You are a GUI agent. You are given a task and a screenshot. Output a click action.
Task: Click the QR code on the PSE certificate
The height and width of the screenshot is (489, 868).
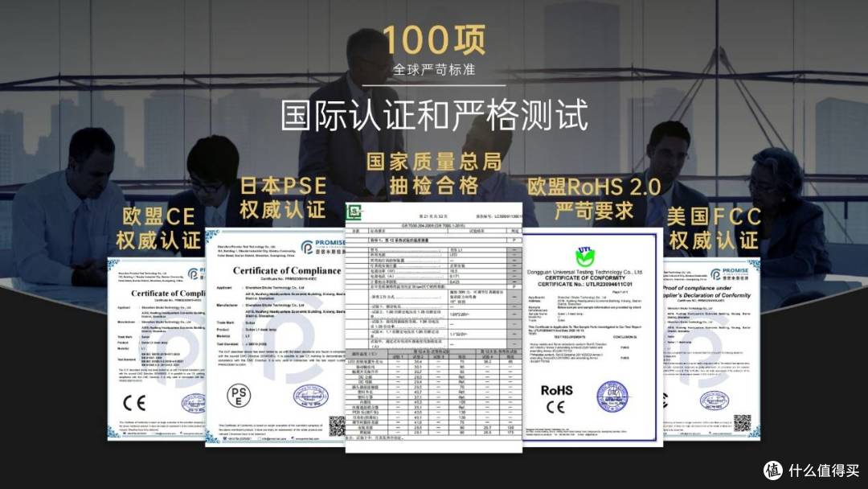coord(337,426)
